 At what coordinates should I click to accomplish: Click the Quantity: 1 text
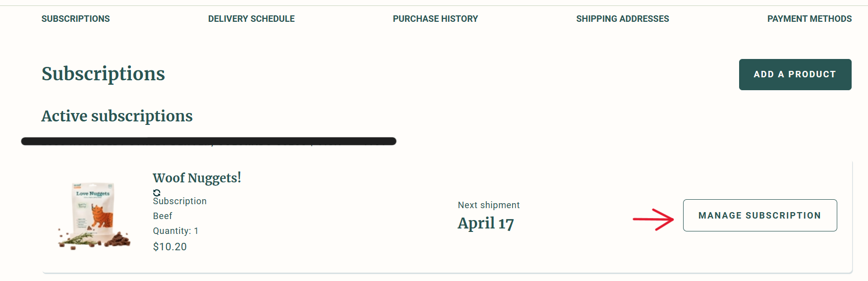tap(175, 231)
